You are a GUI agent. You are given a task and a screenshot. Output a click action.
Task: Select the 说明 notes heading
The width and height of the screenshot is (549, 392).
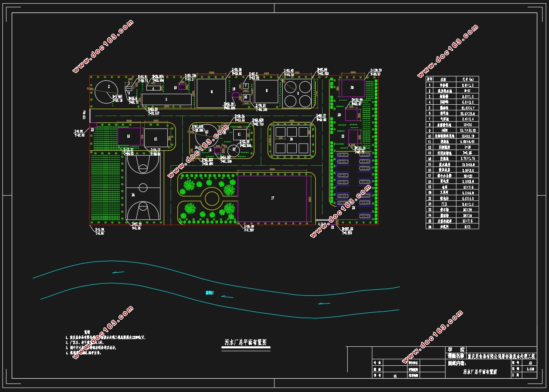point(87,331)
